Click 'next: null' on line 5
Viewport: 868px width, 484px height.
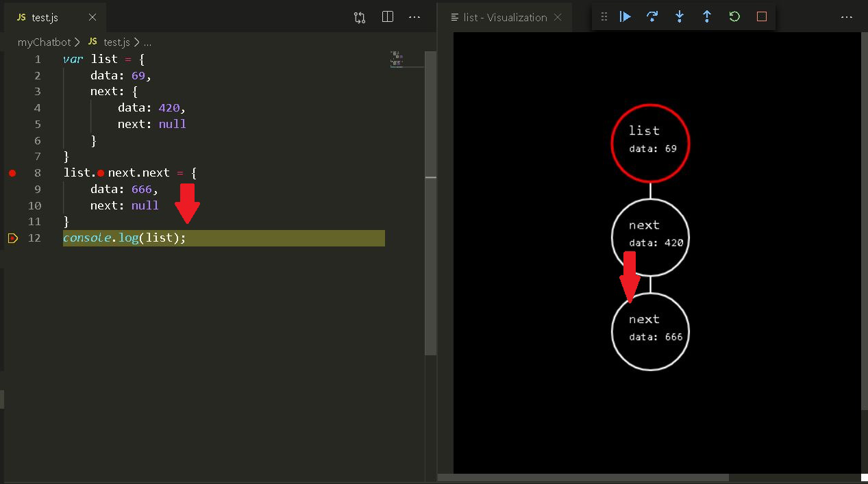(x=152, y=124)
